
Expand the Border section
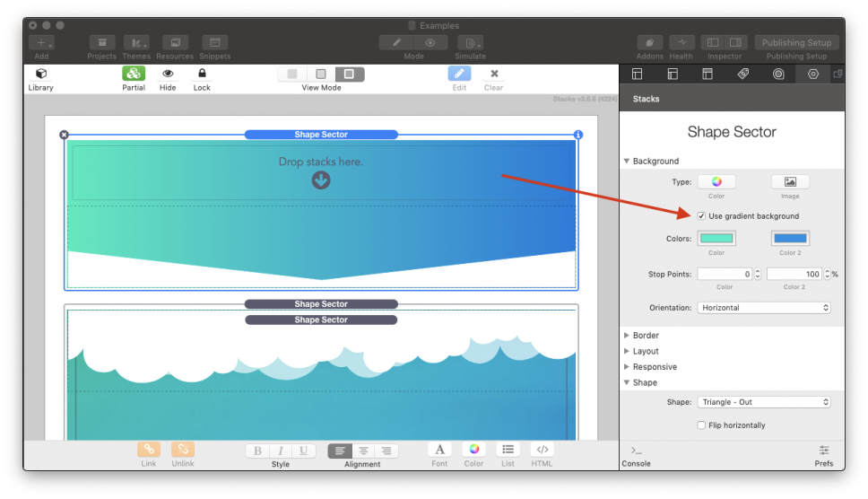click(627, 336)
